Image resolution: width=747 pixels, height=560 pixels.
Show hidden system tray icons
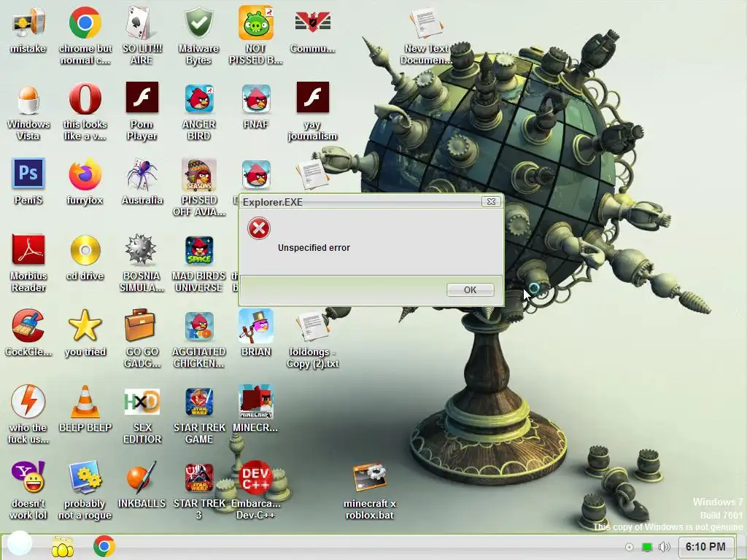click(629, 547)
